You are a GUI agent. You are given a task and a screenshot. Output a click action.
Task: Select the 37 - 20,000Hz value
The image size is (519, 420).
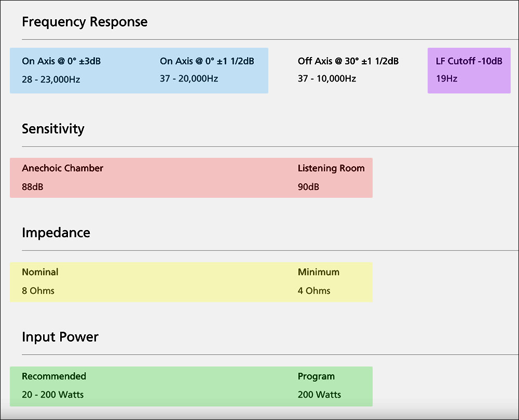click(189, 79)
